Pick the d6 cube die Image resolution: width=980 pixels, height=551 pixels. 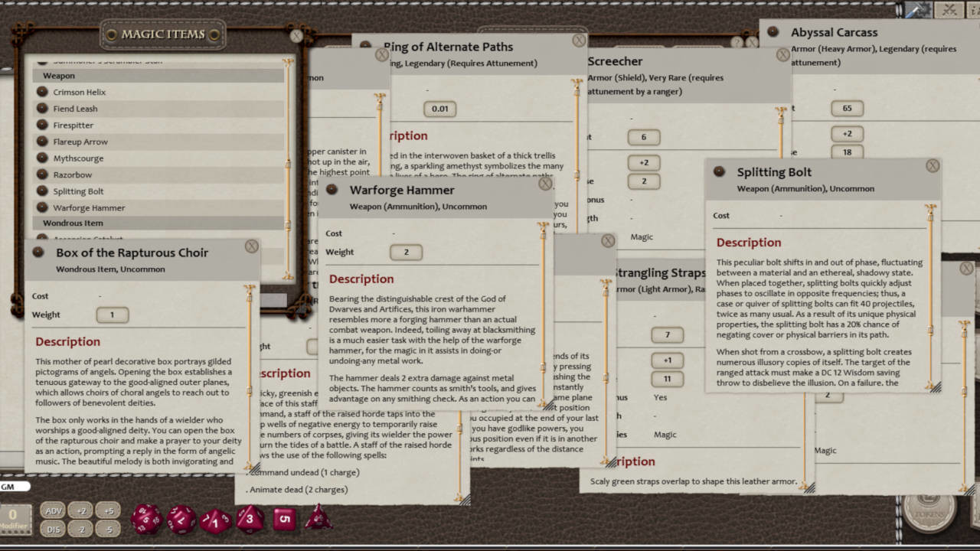285,519
